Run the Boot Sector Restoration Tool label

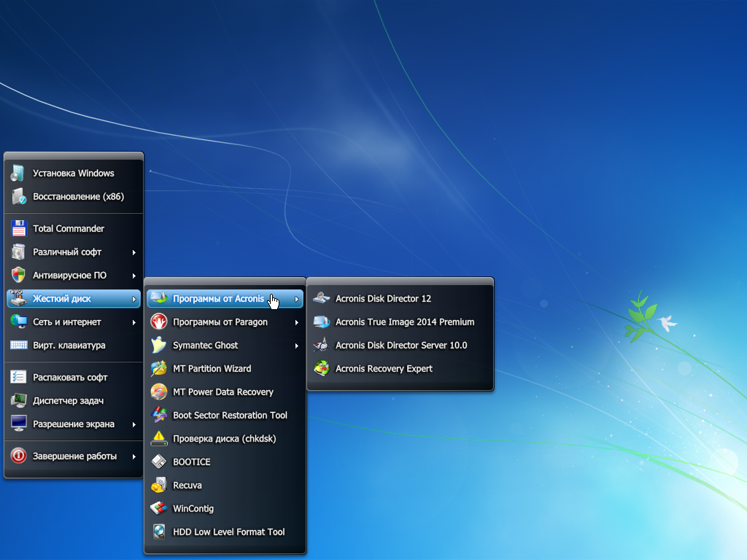(x=230, y=415)
